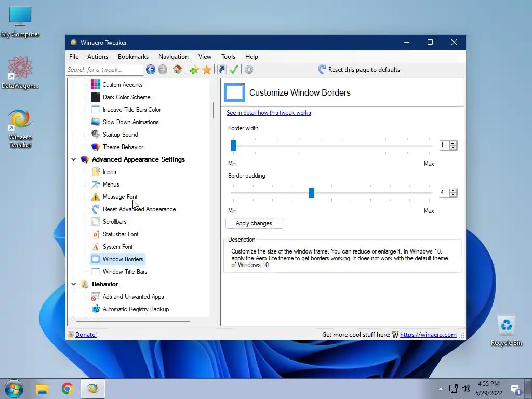Open the View menu
Screen dimensions: 532x399
(x=205, y=57)
